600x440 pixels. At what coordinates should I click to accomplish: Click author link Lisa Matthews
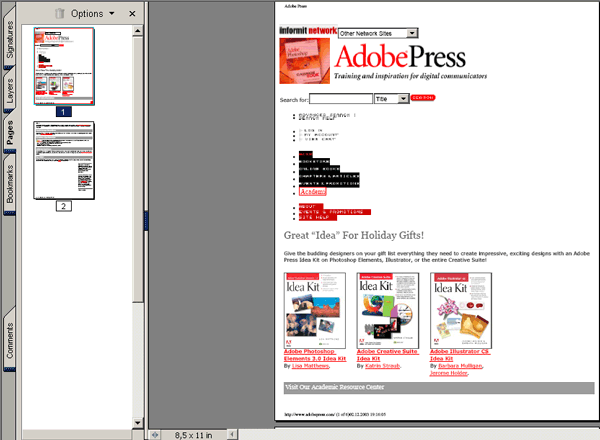[310, 366]
